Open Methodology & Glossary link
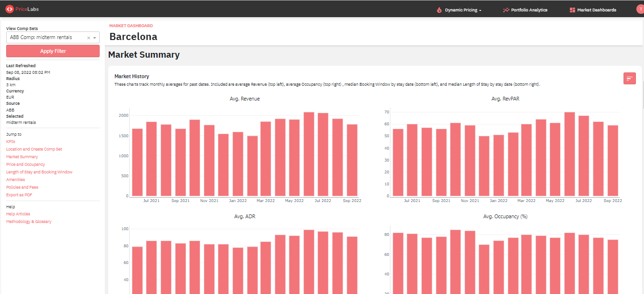Viewport: 644px width, 294px height. point(29,222)
